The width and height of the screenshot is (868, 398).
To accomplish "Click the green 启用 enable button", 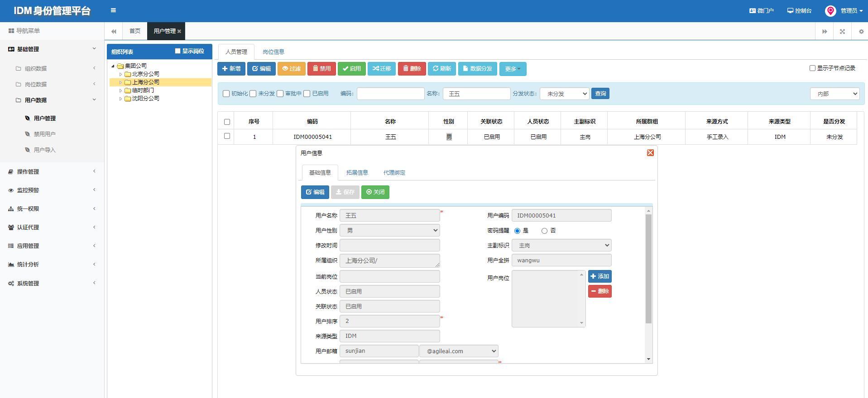I will (x=352, y=69).
